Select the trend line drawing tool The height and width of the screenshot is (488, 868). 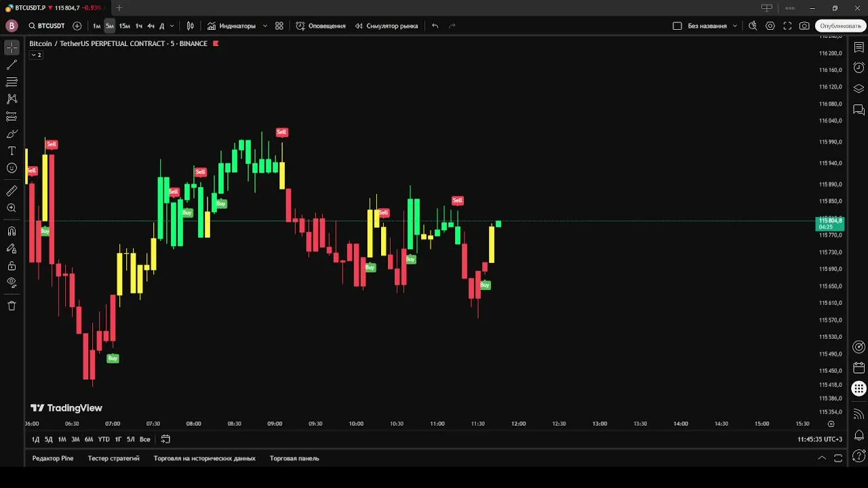[12, 65]
